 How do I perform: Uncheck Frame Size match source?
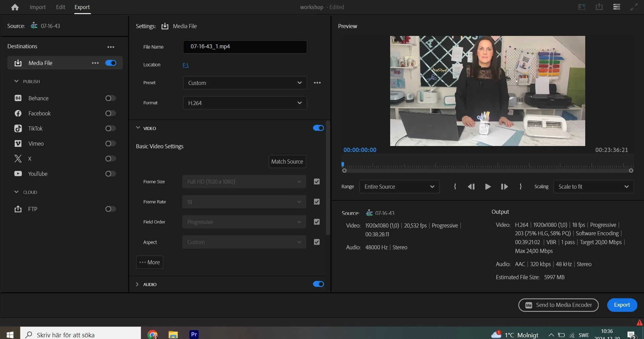[x=317, y=182]
